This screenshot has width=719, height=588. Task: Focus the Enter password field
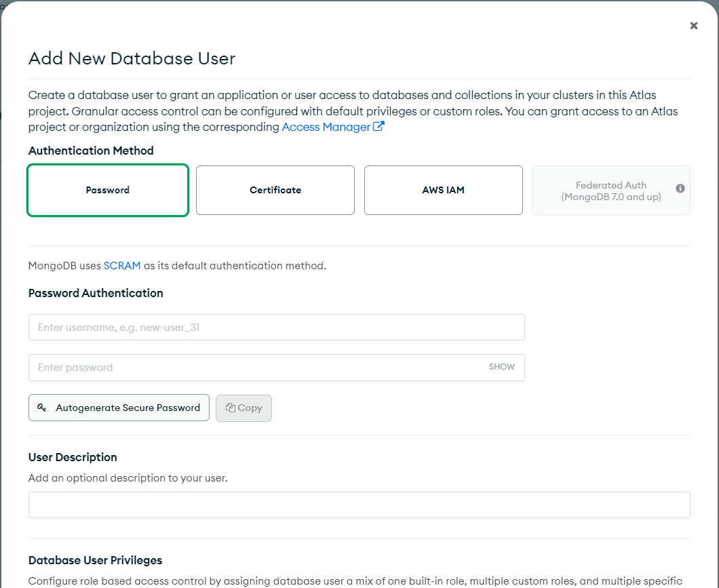click(x=277, y=368)
